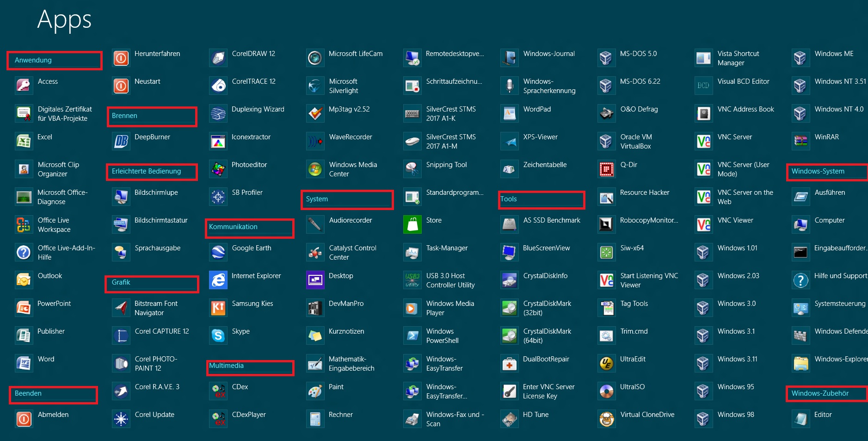
Task: Open Bildschirmlupe magnifier icon
Action: 121,197
